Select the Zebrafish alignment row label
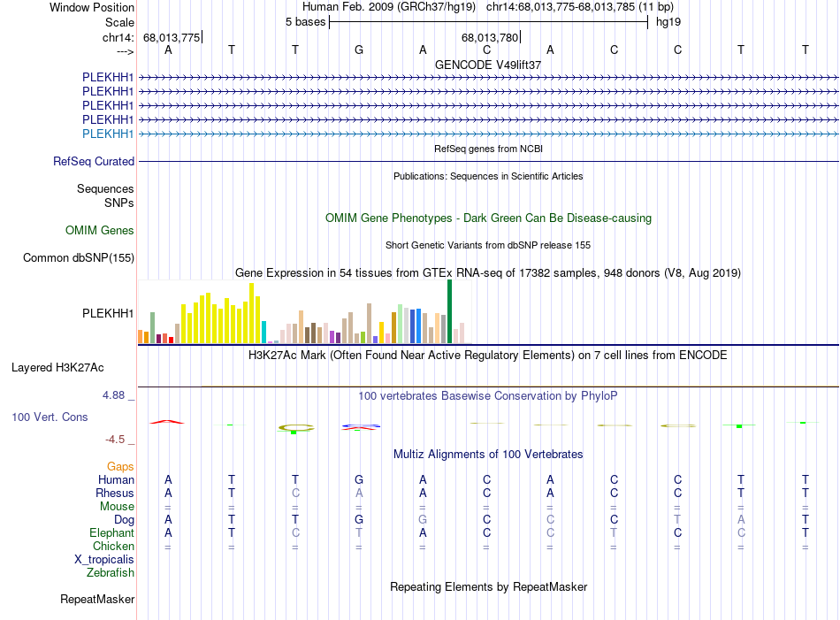Viewport: 840px width, 620px height. (x=111, y=572)
